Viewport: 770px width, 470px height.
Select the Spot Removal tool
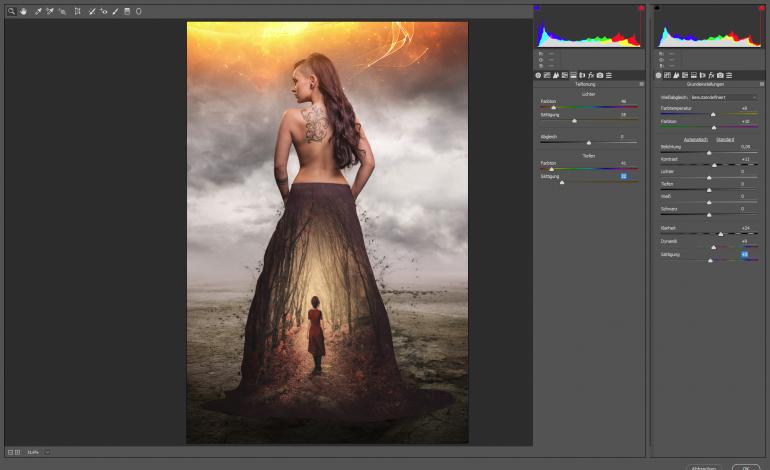pos(92,11)
